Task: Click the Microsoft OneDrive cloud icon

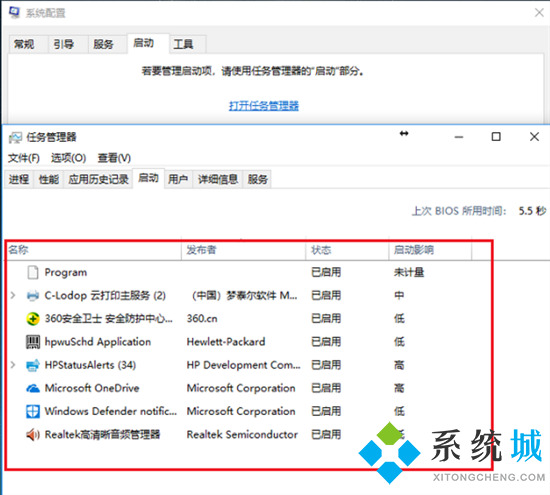Action: (x=33, y=388)
